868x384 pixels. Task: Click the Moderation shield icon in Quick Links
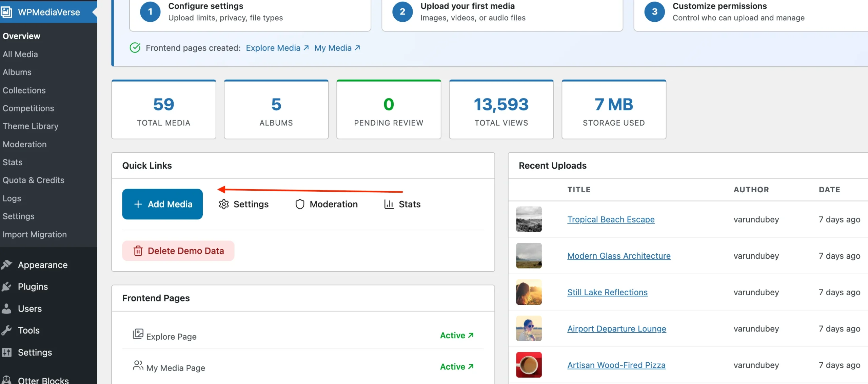click(x=300, y=204)
